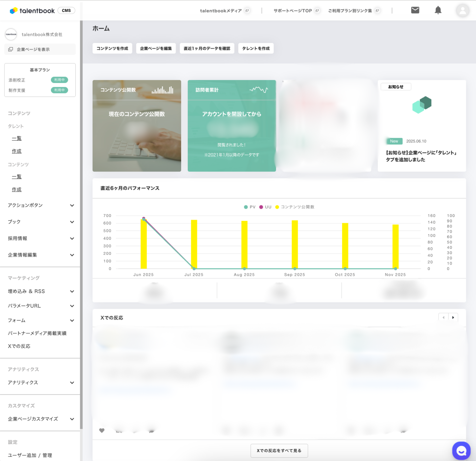
Task: Open the chat support bubble
Action: (x=461, y=451)
